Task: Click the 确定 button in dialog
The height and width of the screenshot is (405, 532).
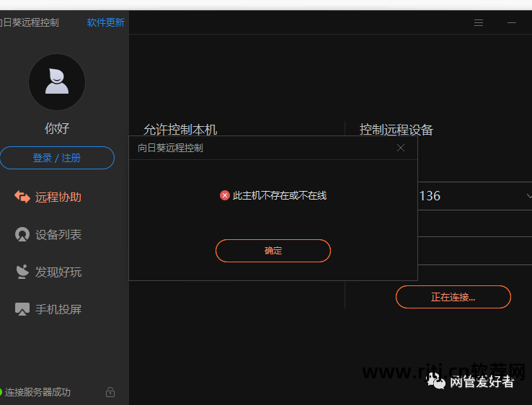Action: point(272,251)
